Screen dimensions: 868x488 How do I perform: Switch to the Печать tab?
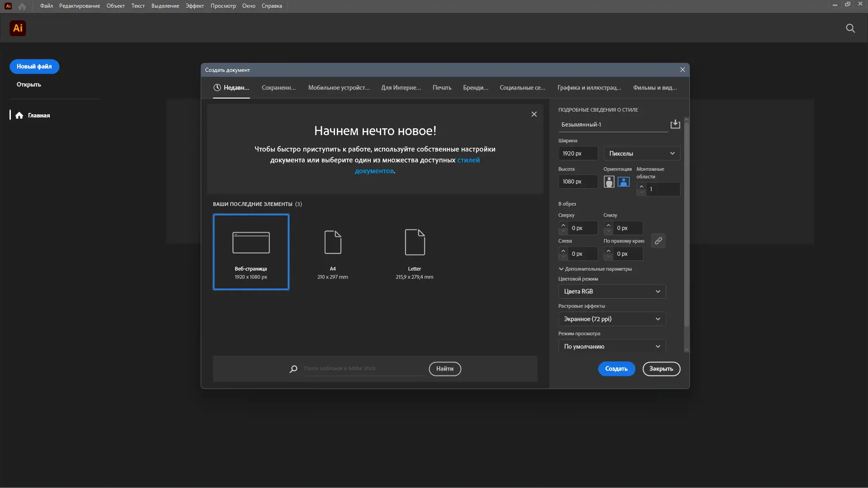[442, 88]
